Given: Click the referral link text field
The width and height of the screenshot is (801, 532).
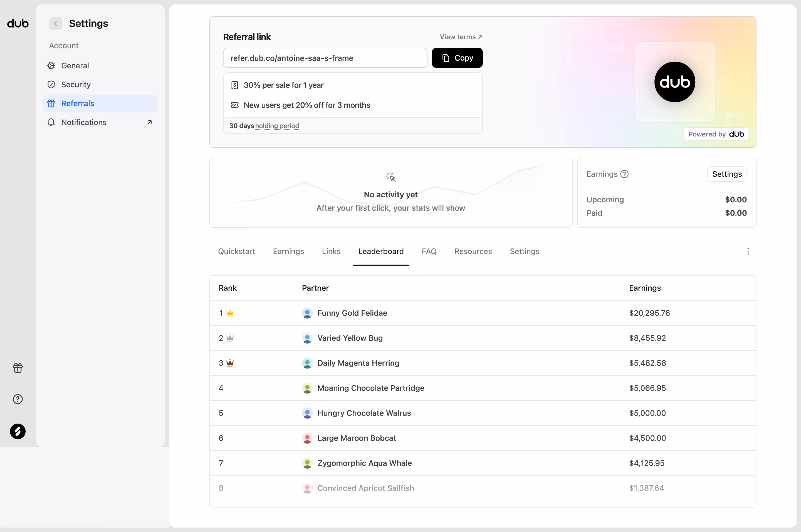Looking at the screenshot, I should (x=325, y=58).
